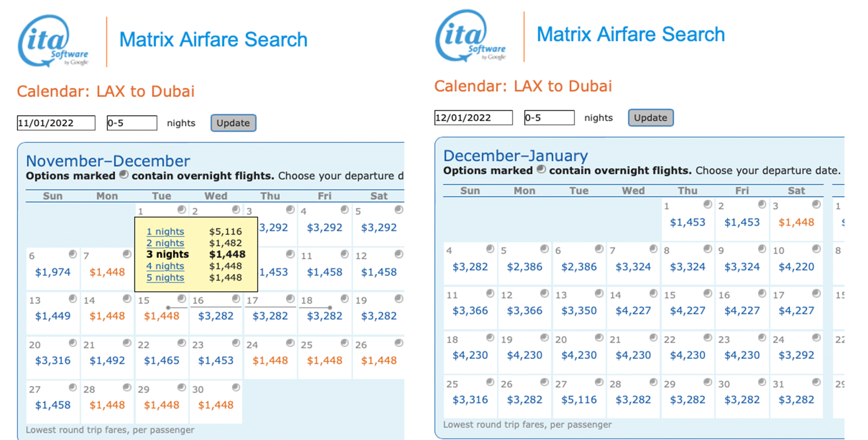Image resolution: width=868 pixels, height=440 pixels.
Task: Click nights range field in November calendar
Action: [132, 123]
